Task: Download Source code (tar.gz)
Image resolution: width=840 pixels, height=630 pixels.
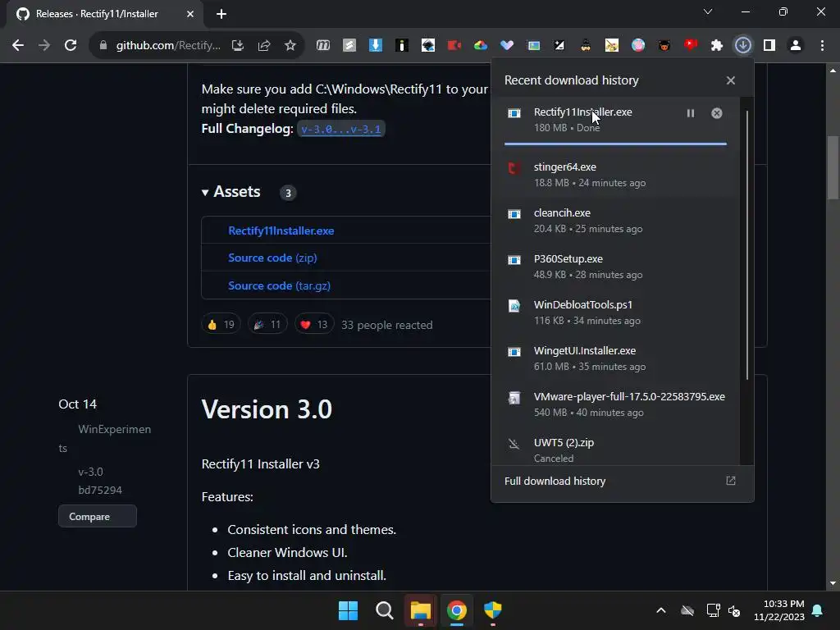Action: (x=279, y=285)
